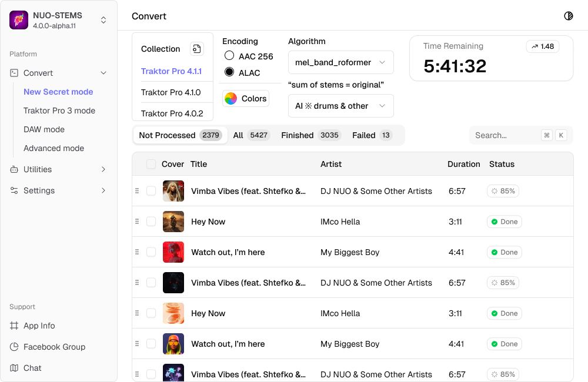588x382 pixels.
Task: Click the trend arrow 1.48 speed badge
Action: pos(543,46)
